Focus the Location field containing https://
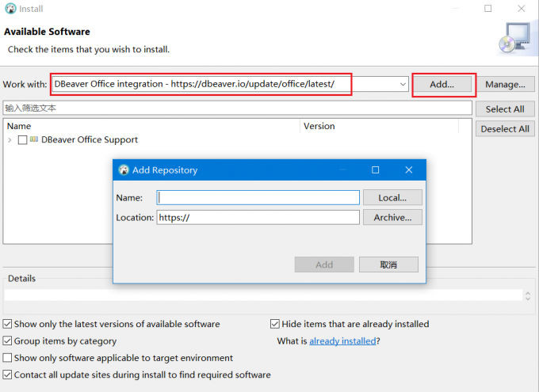539x392 pixels. point(258,217)
